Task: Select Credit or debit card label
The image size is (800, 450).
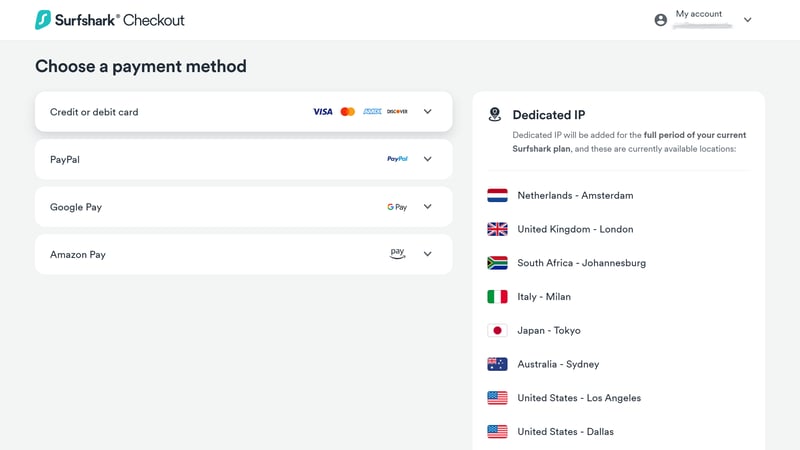Action: tap(94, 112)
